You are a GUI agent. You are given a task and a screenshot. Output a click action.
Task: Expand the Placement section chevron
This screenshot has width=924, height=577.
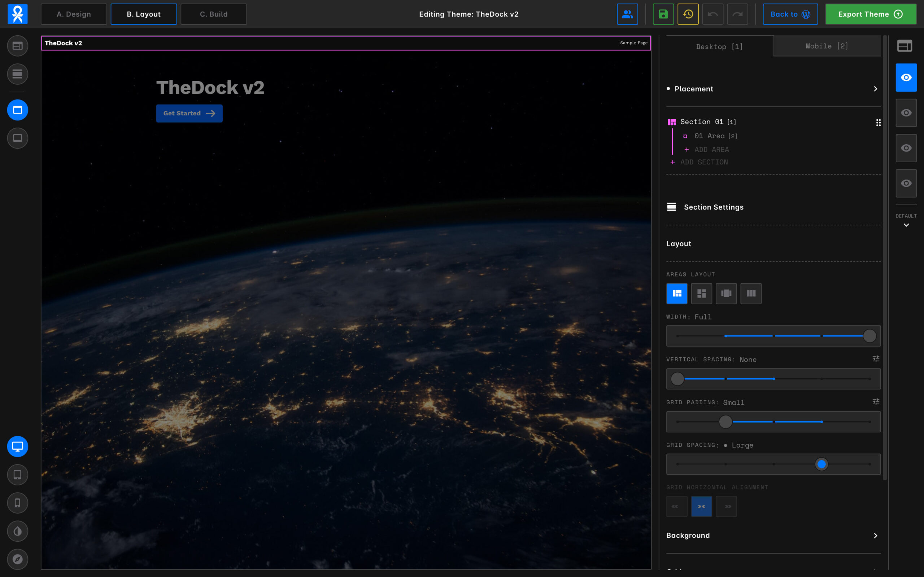coord(875,89)
